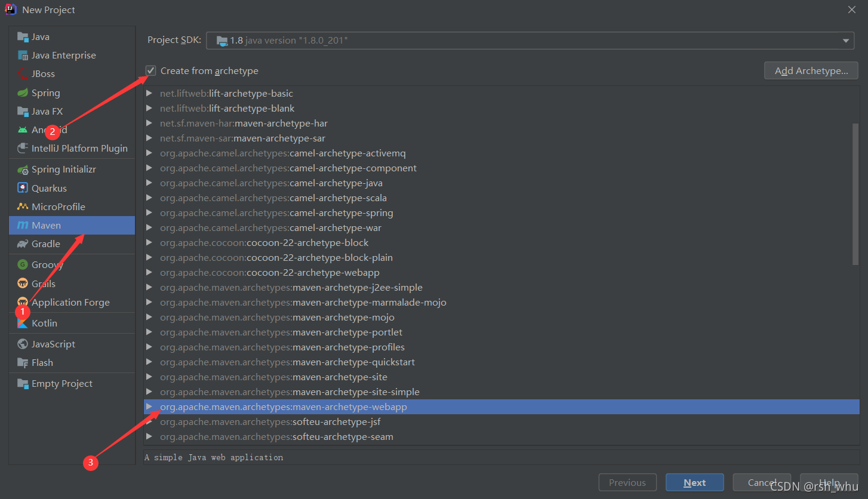Select maven-archetype-portlet archetype
Viewport: 868px width, 499px height.
[x=501, y=332]
